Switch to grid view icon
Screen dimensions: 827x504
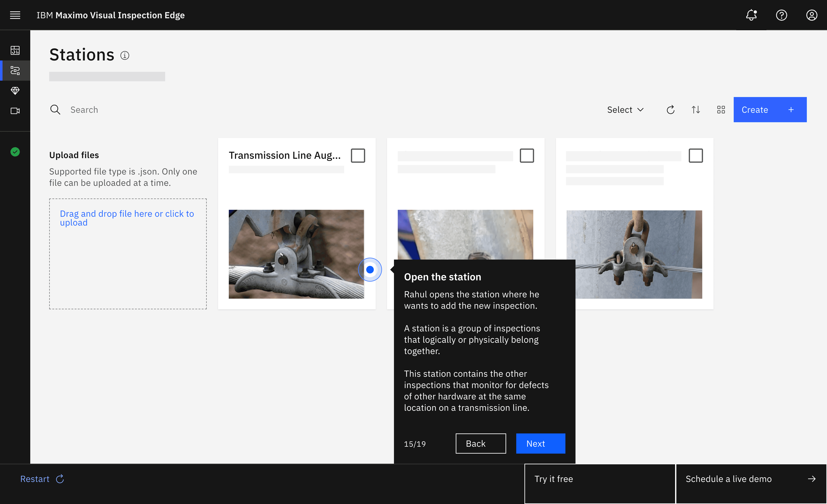click(721, 110)
